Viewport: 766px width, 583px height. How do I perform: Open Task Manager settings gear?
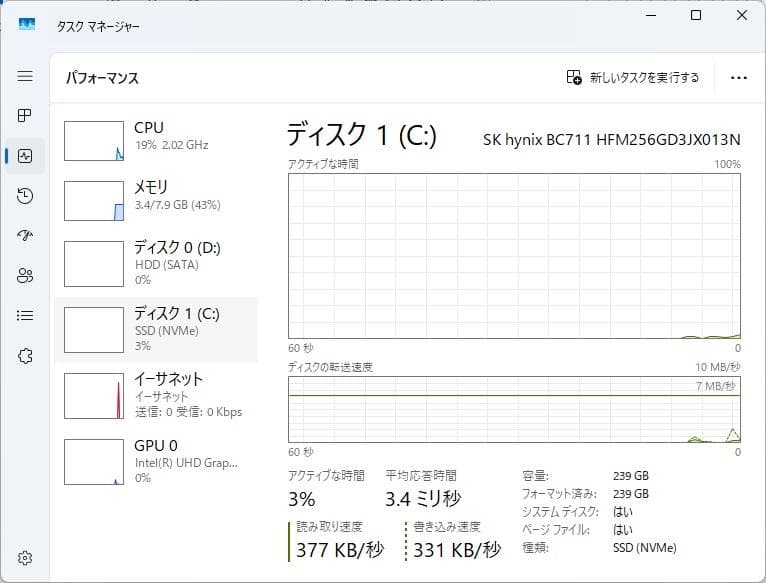pos(25,558)
